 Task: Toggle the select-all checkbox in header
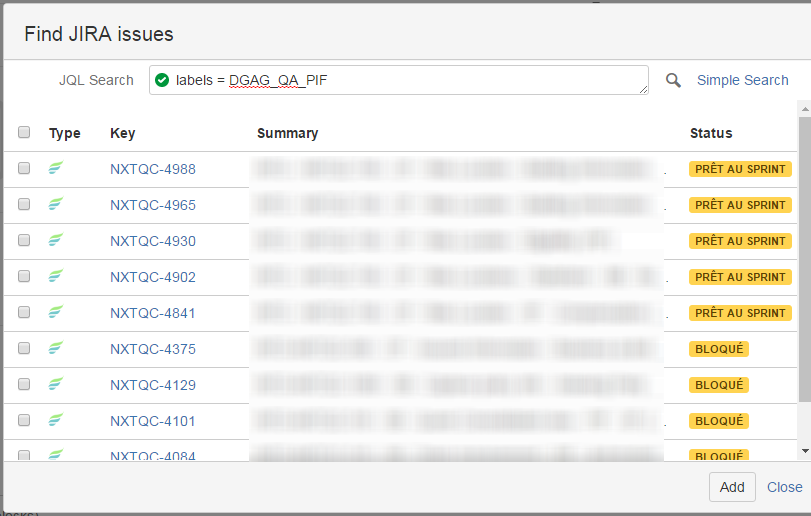24,132
